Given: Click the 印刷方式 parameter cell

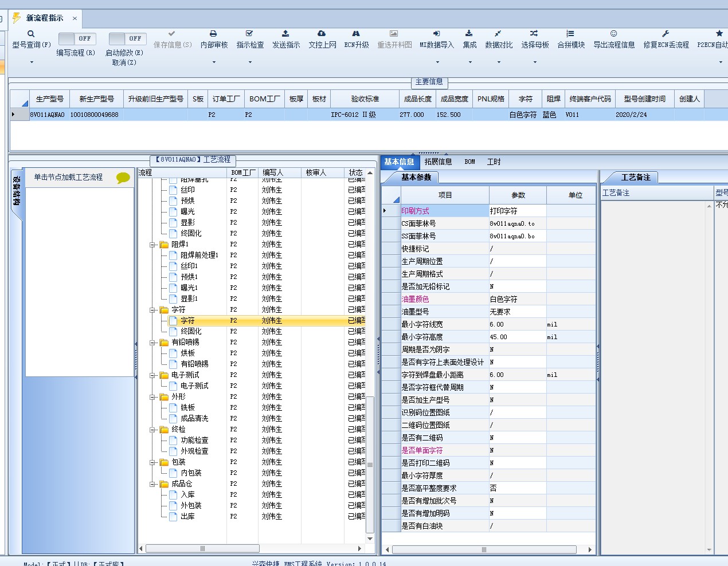Looking at the screenshot, I should tap(444, 211).
